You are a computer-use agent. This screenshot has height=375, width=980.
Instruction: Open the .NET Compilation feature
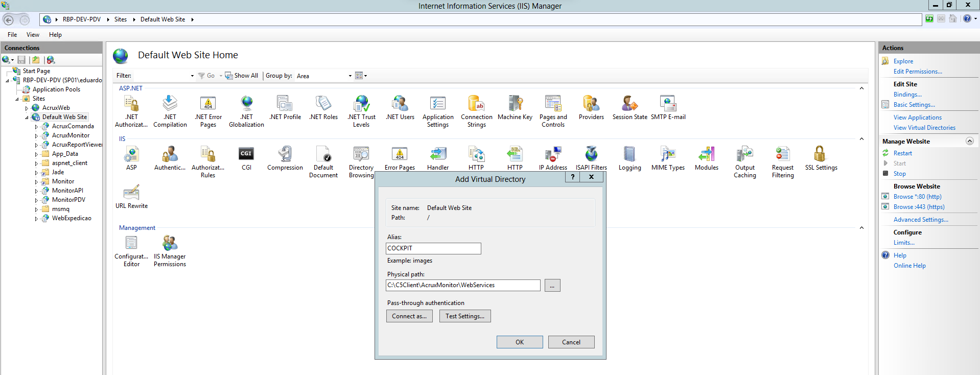[170, 111]
